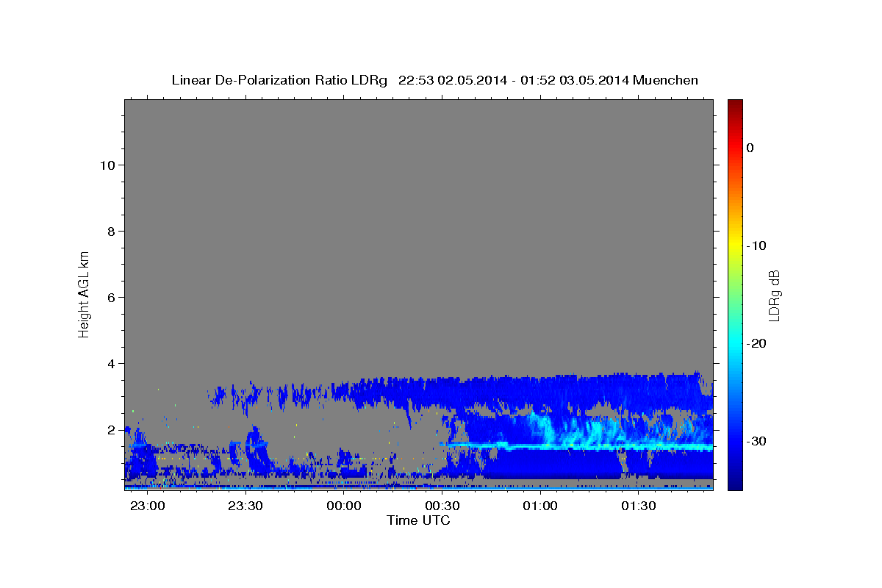
Task: Click the colorbar value 0 label
Action: coord(750,148)
